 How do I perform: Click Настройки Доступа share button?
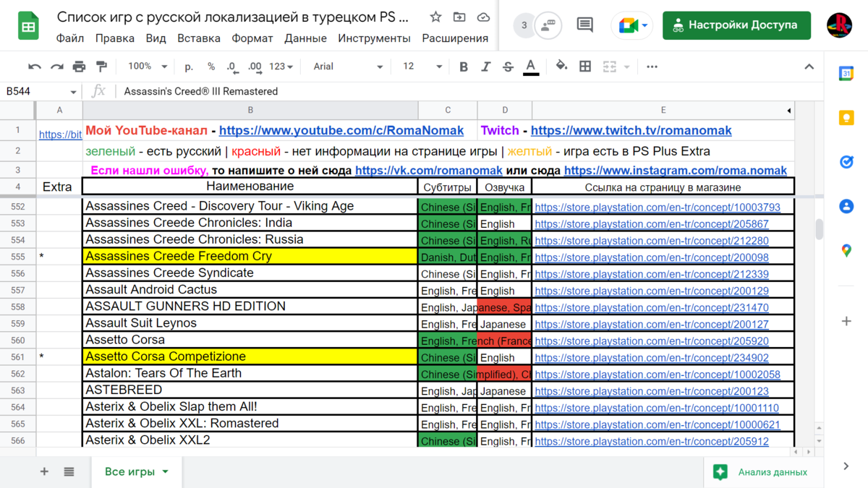pos(736,25)
